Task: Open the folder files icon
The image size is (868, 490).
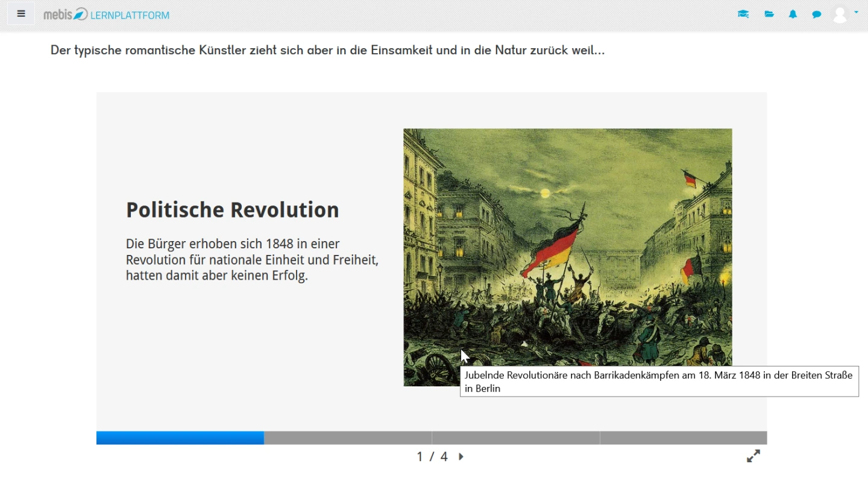Action: [769, 14]
